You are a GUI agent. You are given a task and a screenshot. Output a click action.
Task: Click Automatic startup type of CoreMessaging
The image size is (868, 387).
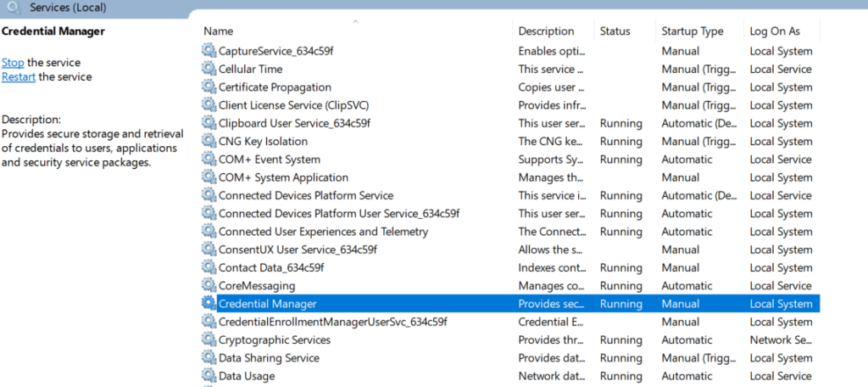click(687, 285)
